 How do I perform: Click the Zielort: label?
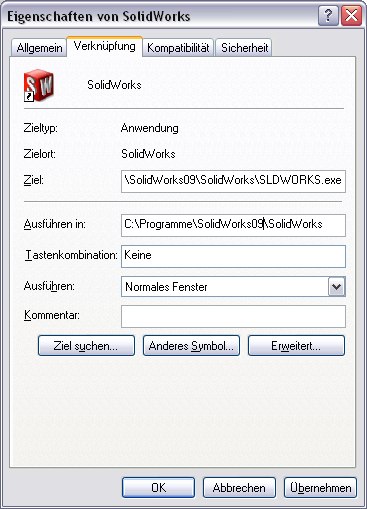click(x=39, y=154)
